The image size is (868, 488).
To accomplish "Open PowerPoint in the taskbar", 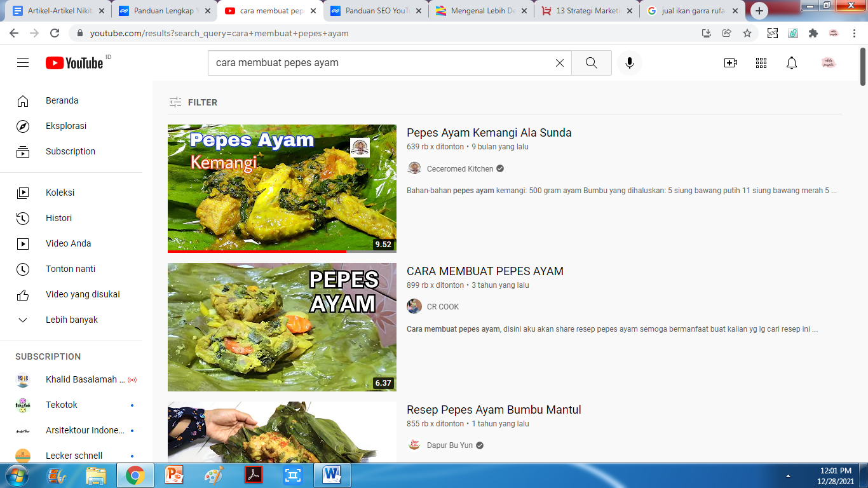I will [x=174, y=475].
